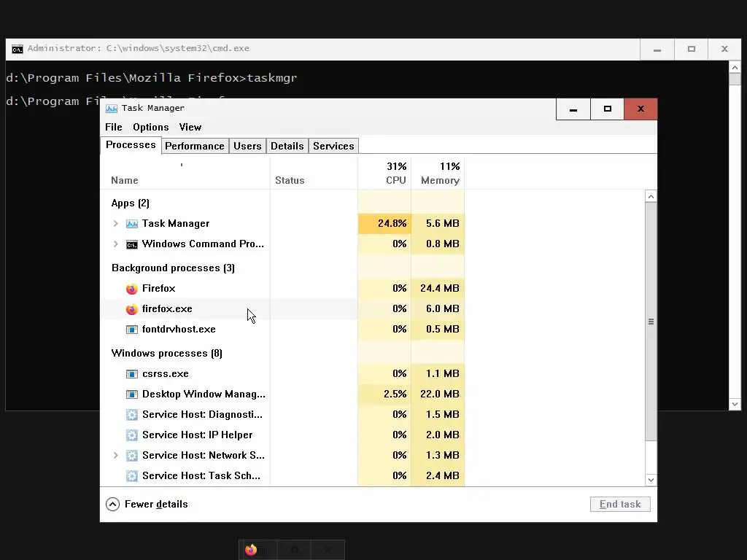747x560 pixels.
Task: Sort processes by CPU column
Action: pyautogui.click(x=384, y=174)
